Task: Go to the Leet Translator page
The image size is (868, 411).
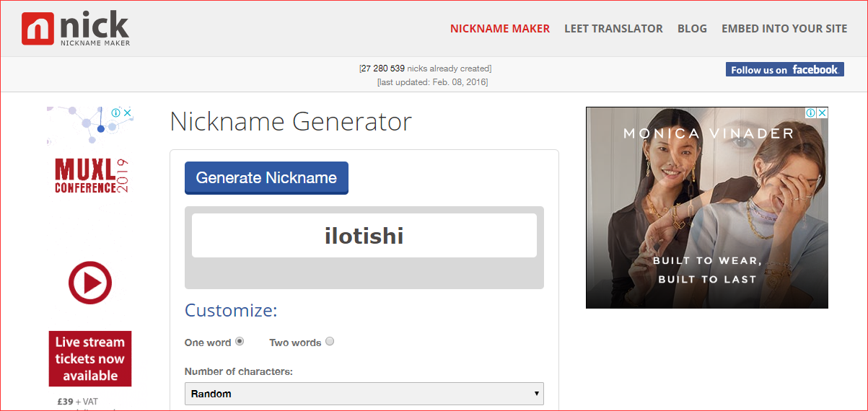Action: tap(613, 29)
